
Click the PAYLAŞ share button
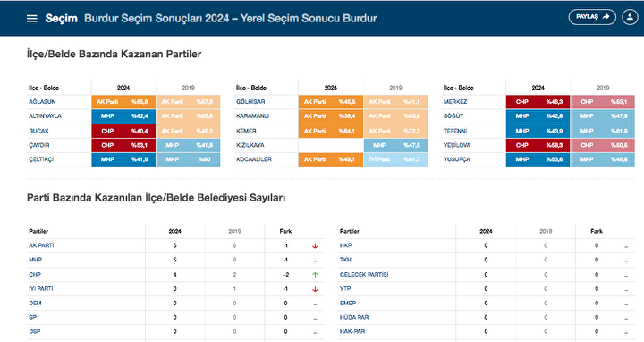click(x=592, y=17)
